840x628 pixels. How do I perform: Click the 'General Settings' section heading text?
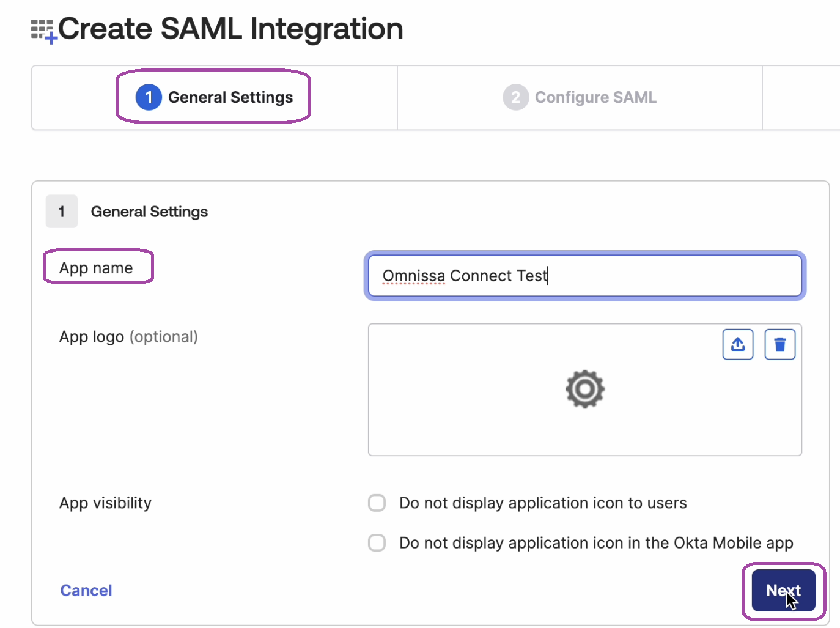click(x=149, y=212)
